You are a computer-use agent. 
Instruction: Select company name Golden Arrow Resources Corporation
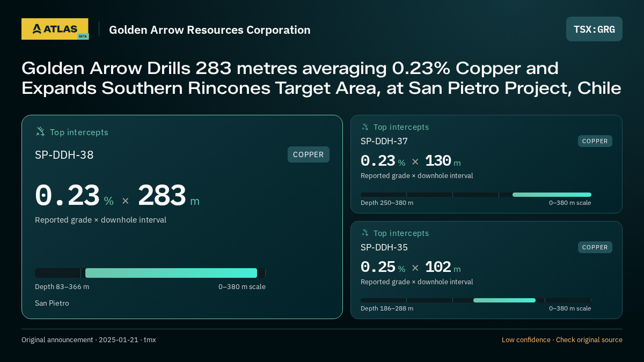tap(210, 29)
